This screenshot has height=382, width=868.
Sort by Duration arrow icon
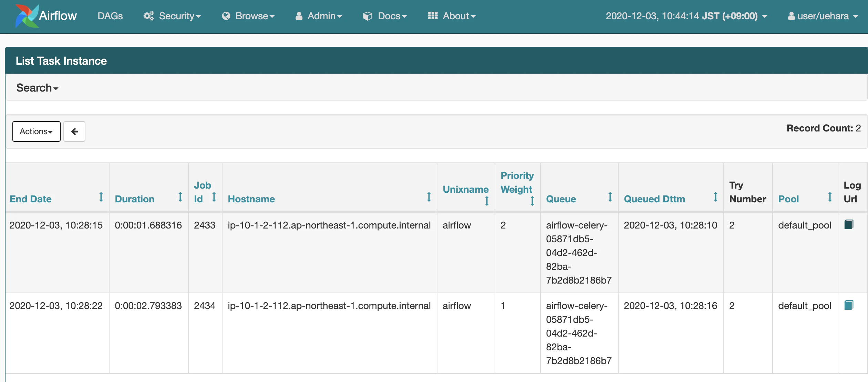tap(180, 197)
